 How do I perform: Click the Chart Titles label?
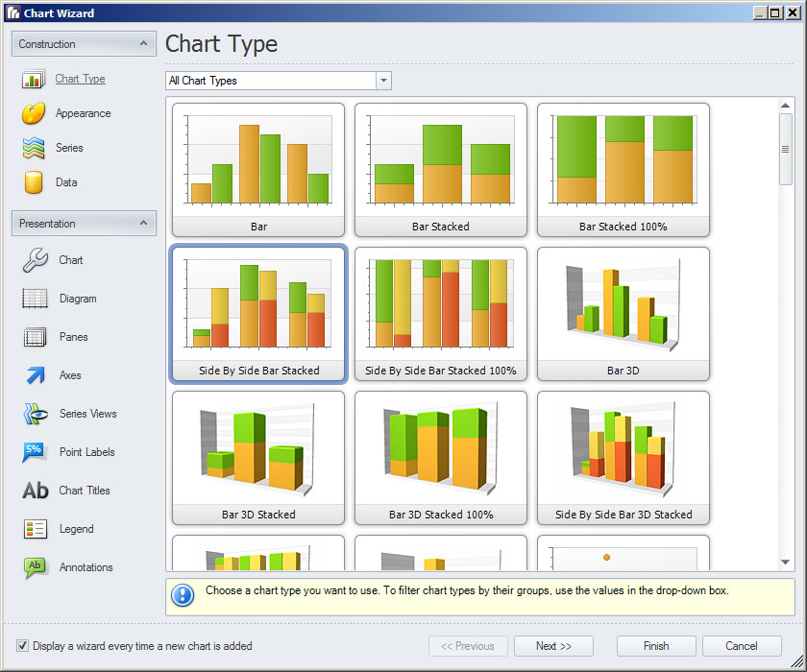85,491
